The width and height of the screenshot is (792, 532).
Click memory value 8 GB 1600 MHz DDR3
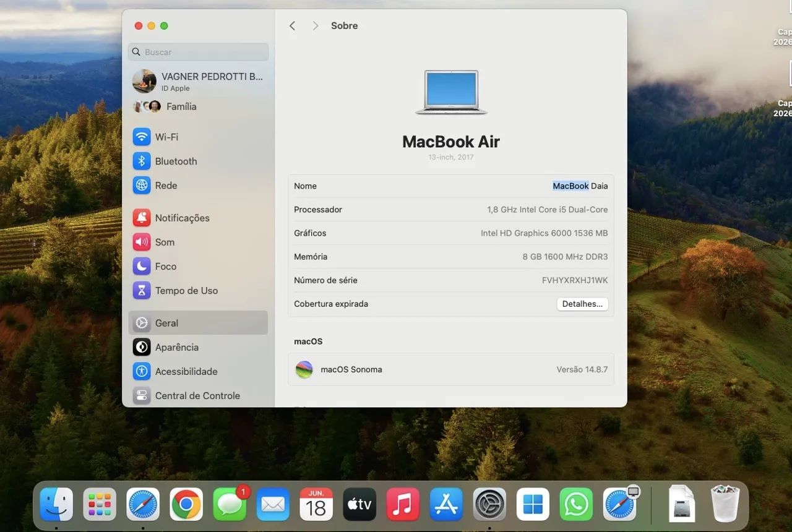565,257
